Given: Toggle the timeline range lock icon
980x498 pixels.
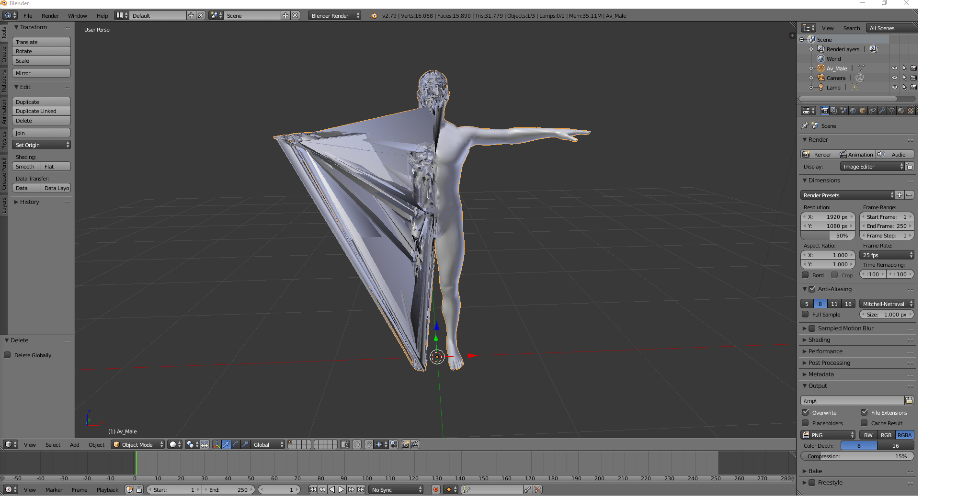Looking at the screenshot, I should 139,489.
